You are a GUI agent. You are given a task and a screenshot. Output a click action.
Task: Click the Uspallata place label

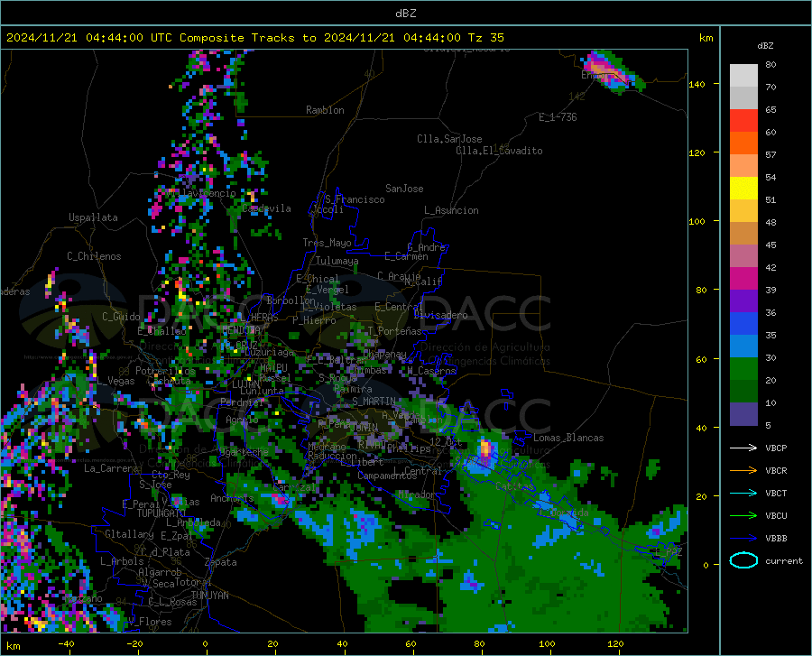point(93,217)
